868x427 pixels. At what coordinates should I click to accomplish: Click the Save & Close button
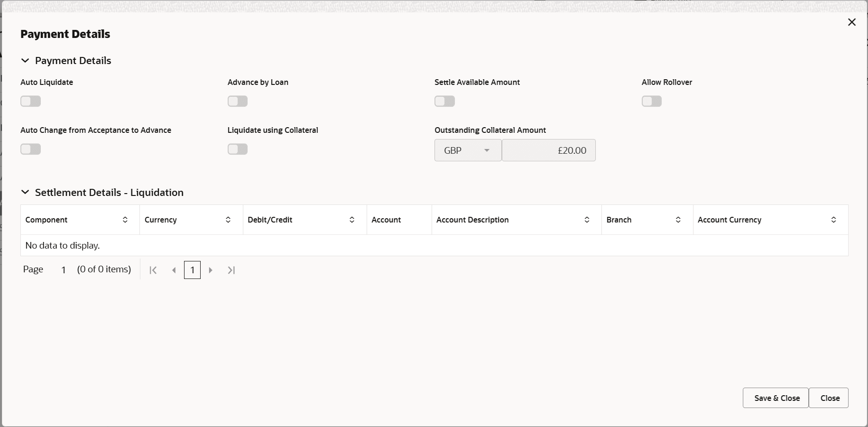click(x=775, y=398)
